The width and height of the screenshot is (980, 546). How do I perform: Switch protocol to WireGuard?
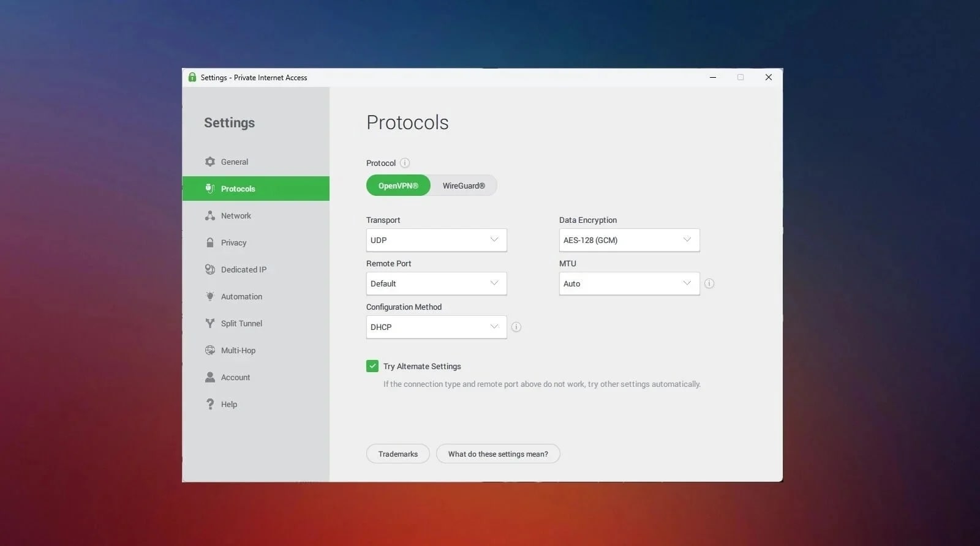[464, 185]
